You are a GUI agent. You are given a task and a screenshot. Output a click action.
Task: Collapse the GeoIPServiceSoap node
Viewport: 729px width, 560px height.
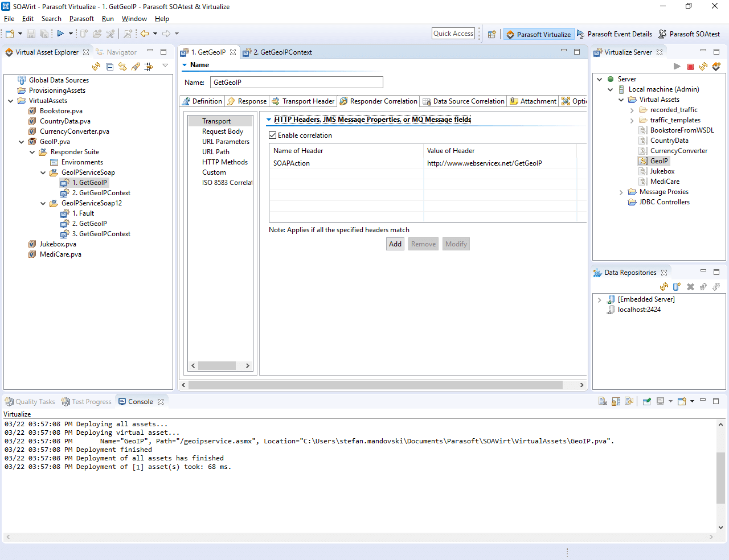[43, 172]
